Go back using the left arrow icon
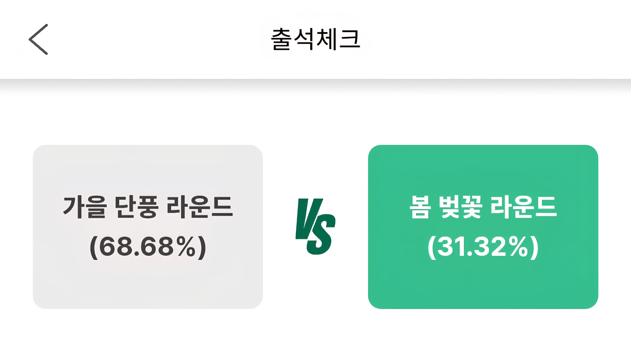The height and width of the screenshot is (364, 631). tap(38, 39)
